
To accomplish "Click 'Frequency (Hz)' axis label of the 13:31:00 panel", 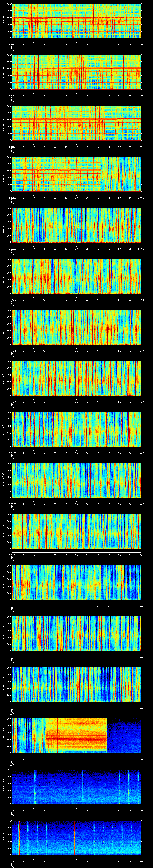I will click(3, 787).
